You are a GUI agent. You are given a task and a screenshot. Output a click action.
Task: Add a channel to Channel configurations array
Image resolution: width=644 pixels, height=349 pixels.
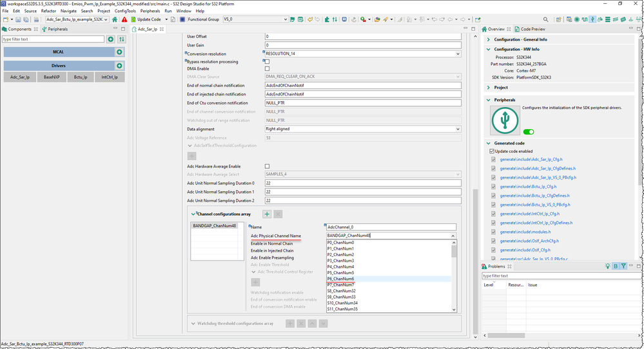(267, 214)
